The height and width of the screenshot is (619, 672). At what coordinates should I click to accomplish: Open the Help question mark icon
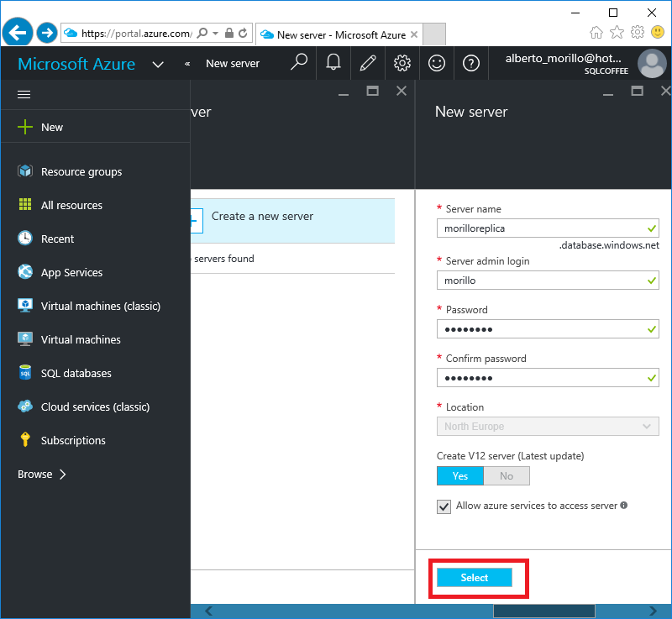(471, 63)
